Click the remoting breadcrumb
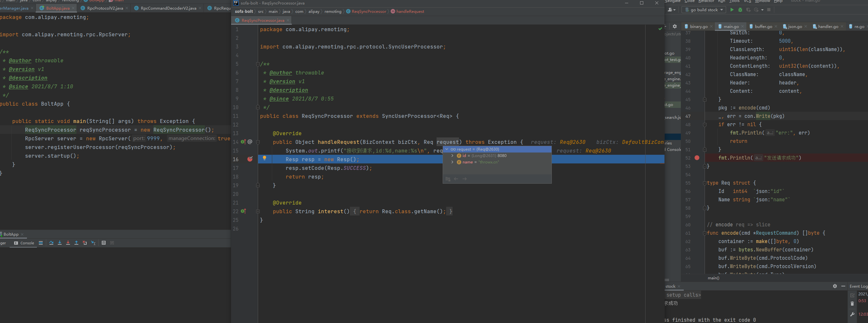868x323 pixels. click(x=333, y=12)
